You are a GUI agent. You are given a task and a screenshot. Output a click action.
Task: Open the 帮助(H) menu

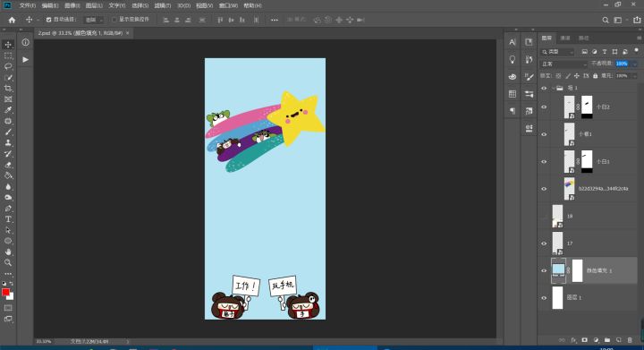[x=252, y=5]
